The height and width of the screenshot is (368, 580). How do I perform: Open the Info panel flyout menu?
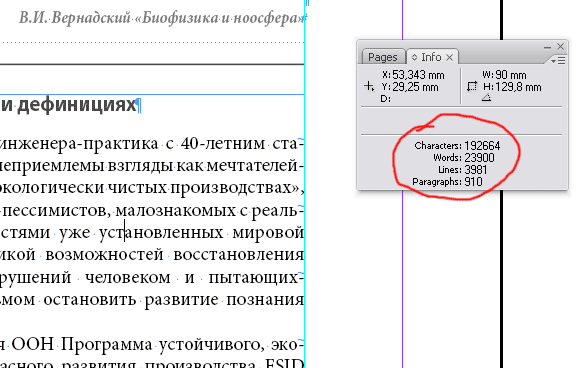pyautogui.click(x=559, y=60)
